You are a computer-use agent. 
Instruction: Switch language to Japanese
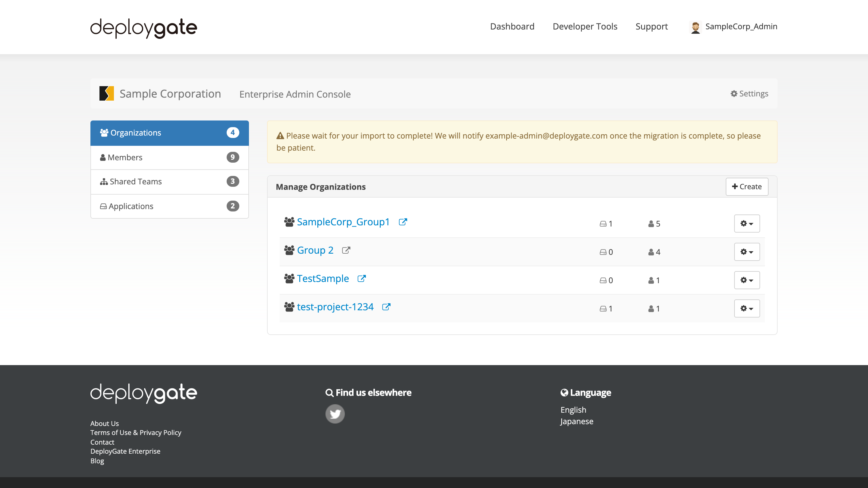coord(577,421)
